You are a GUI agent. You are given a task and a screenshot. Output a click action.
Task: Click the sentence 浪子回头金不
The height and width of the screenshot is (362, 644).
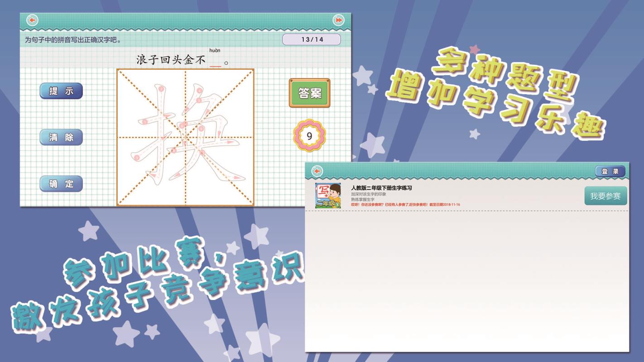point(171,60)
